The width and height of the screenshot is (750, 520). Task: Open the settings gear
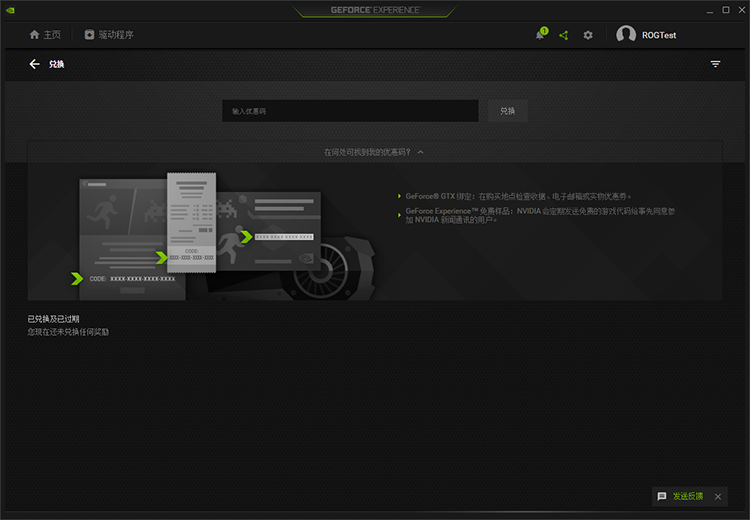[x=588, y=35]
